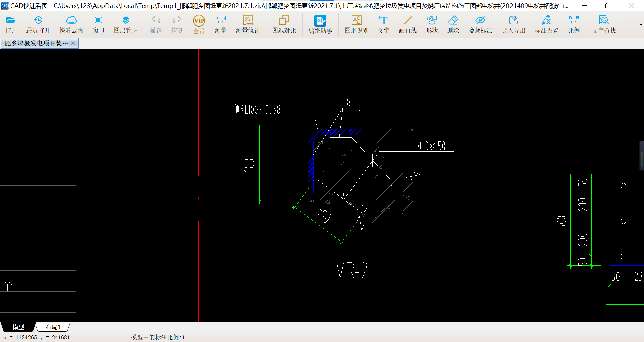Switch to the 模型 model tab
This screenshot has height=342, width=644.
pyautogui.click(x=18, y=327)
